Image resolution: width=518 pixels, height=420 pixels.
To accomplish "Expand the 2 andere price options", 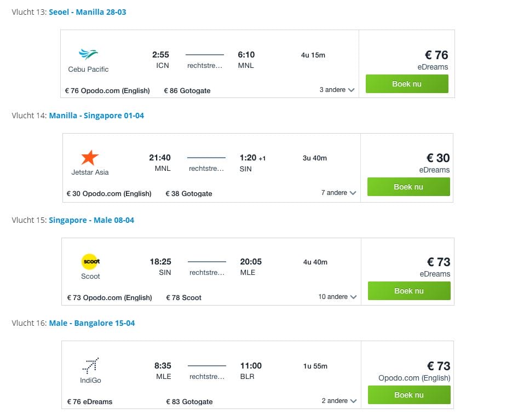I will (339, 401).
